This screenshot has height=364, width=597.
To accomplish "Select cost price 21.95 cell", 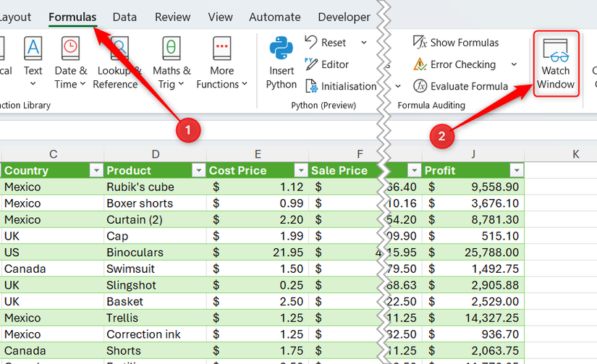I will pos(258,253).
